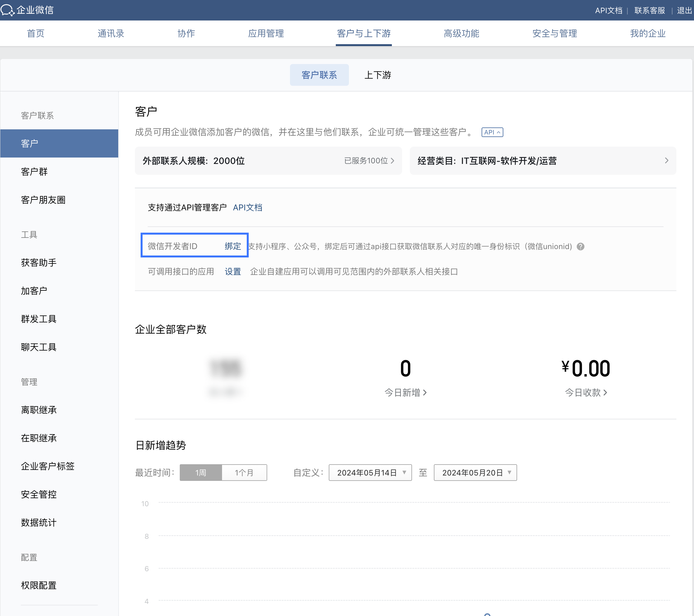Click 企业全部客户数 heading

pos(171,329)
